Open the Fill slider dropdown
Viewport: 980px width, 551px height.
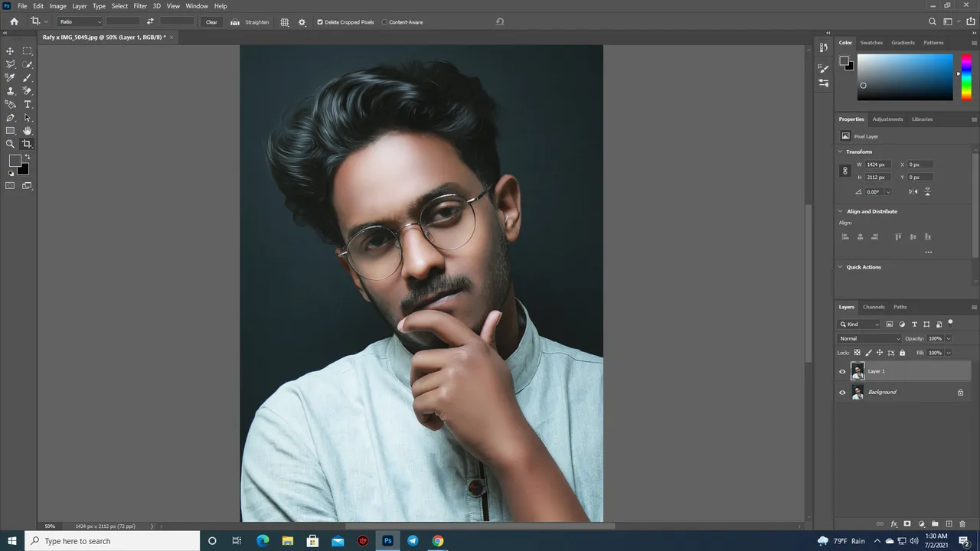tap(949, 353)
